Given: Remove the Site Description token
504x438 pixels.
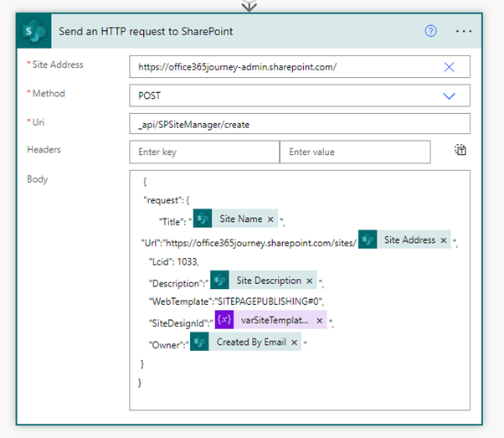Looking at the screenshot, I should point(309,281).
